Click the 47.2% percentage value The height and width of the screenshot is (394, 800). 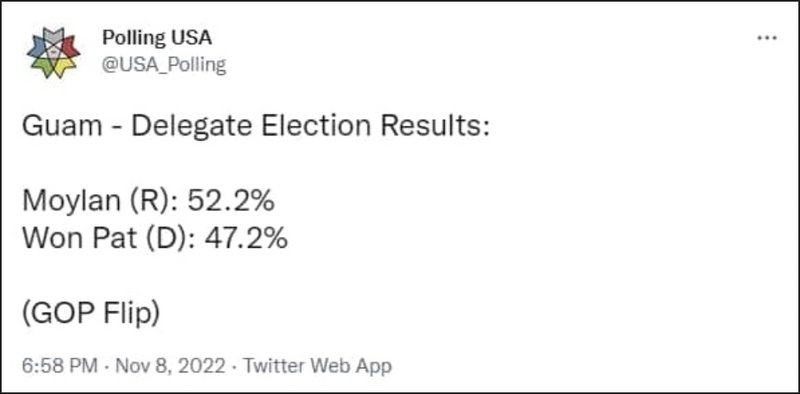tap(246, 239)
